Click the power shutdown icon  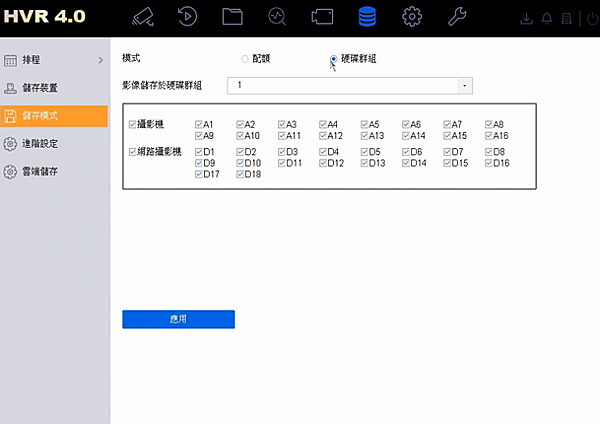(593, 18)
